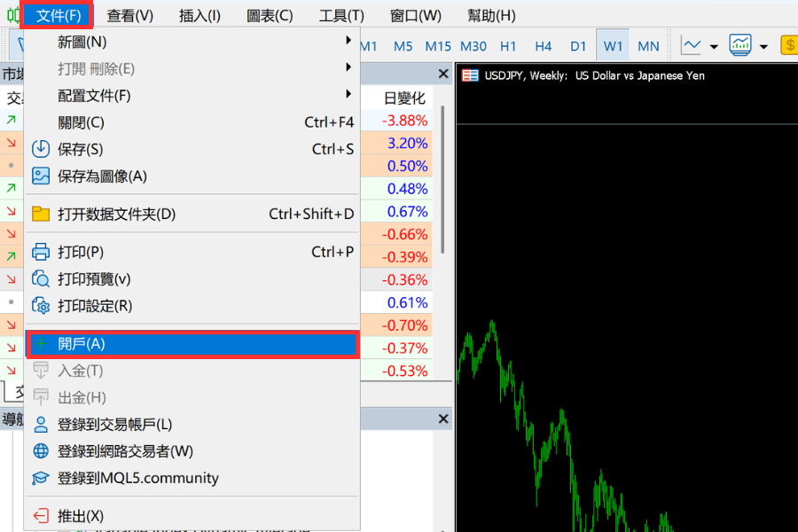Switch to the M5 timeframe
The image size is (798, 532).
point(403,45)
